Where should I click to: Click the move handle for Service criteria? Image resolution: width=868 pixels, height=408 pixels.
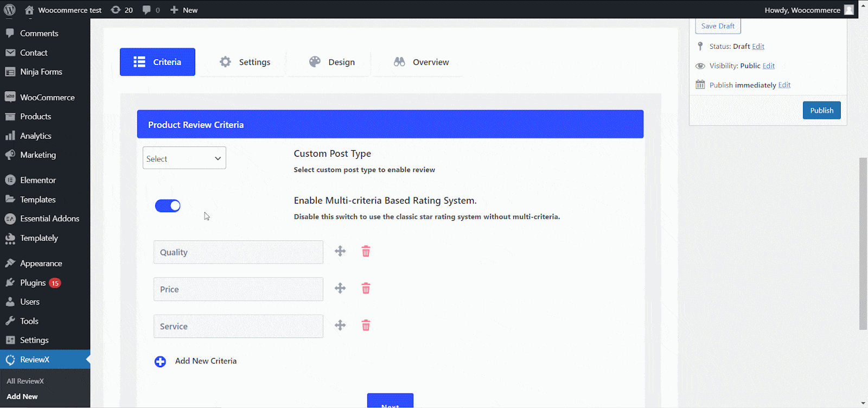coord(340,325)
